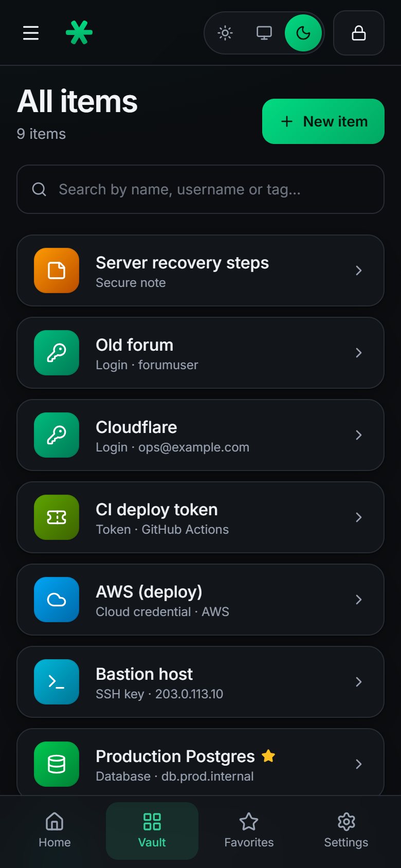Expand Server recovery steps chevron
This screenshot has height=868, width=401.
pyautogui.click(x=359, y=270)
